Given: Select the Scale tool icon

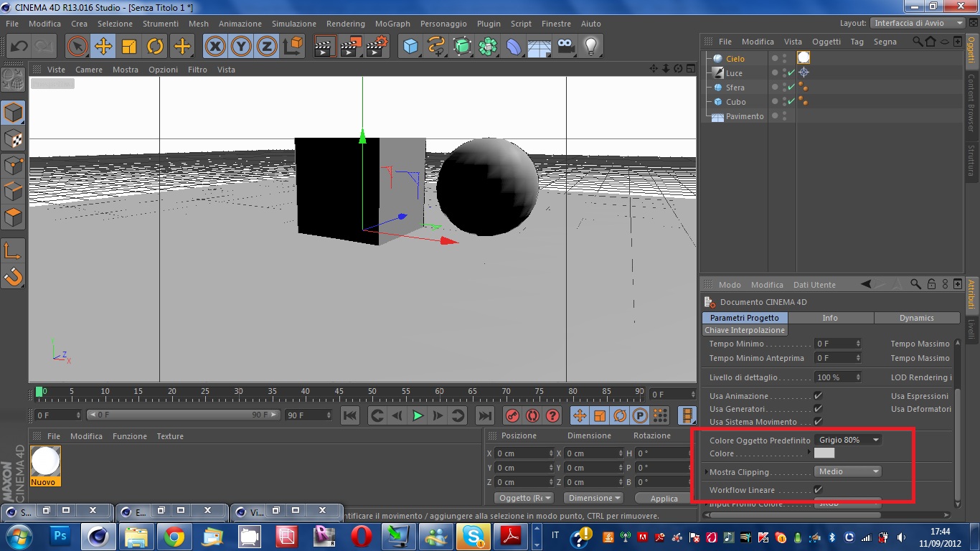Looking at the screenshot, I should click(129, 47).
